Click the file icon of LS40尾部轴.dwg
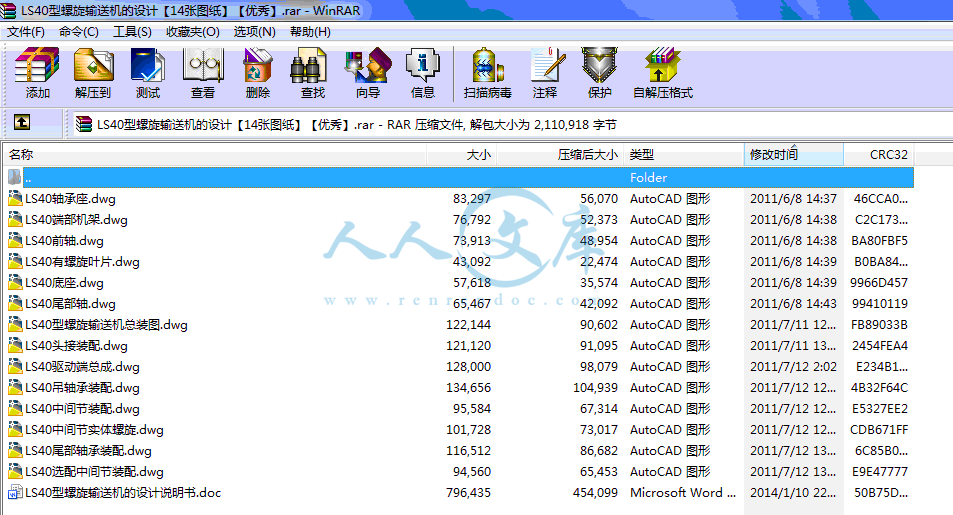 point(15,303)
